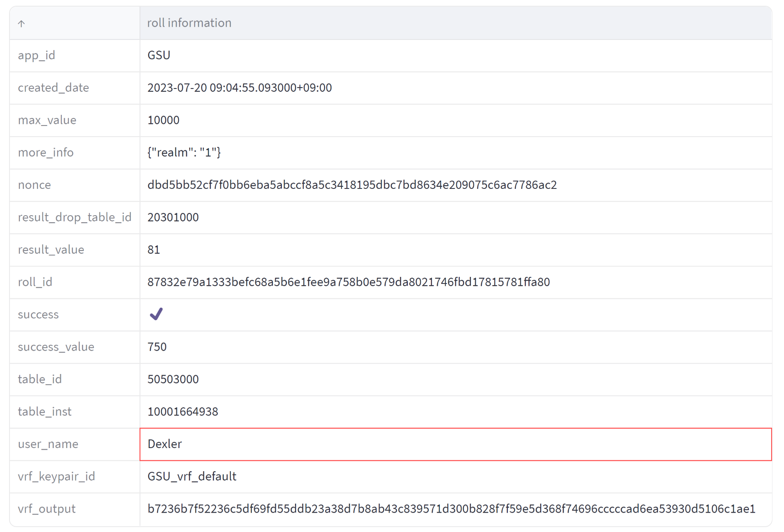Select the more_info realm JSON value
This screenshot has width=784, height=532.
184,153
